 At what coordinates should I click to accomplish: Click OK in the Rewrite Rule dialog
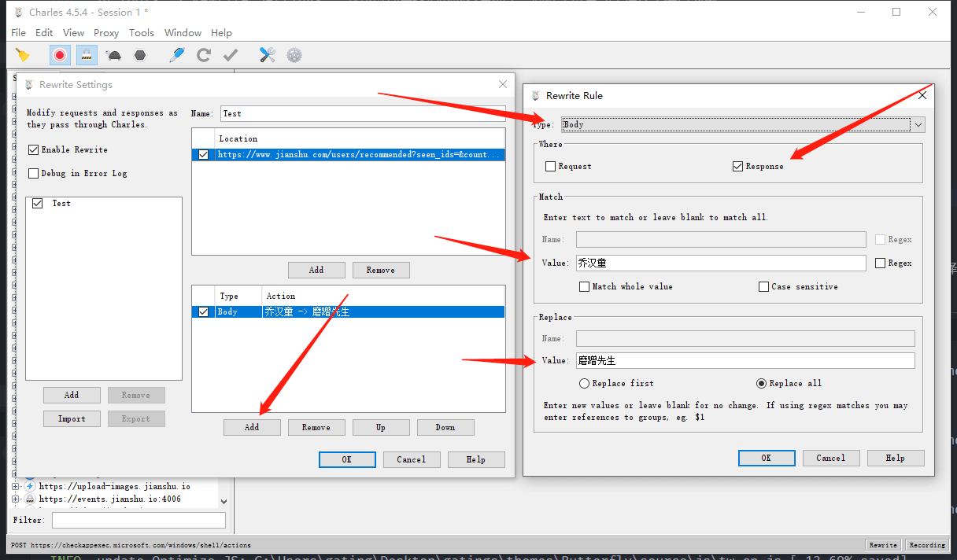click(x=766, y=458)
